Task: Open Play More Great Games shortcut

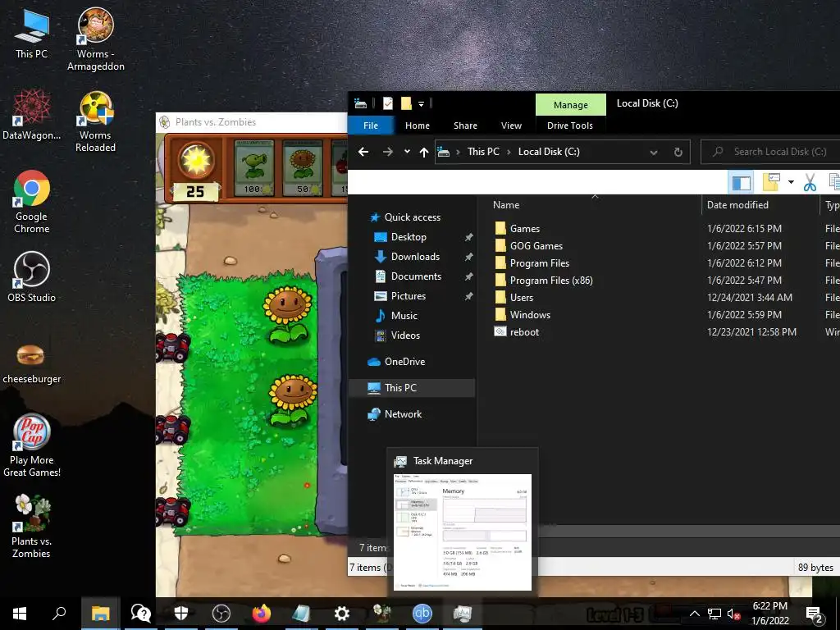Action: [32, 445]
